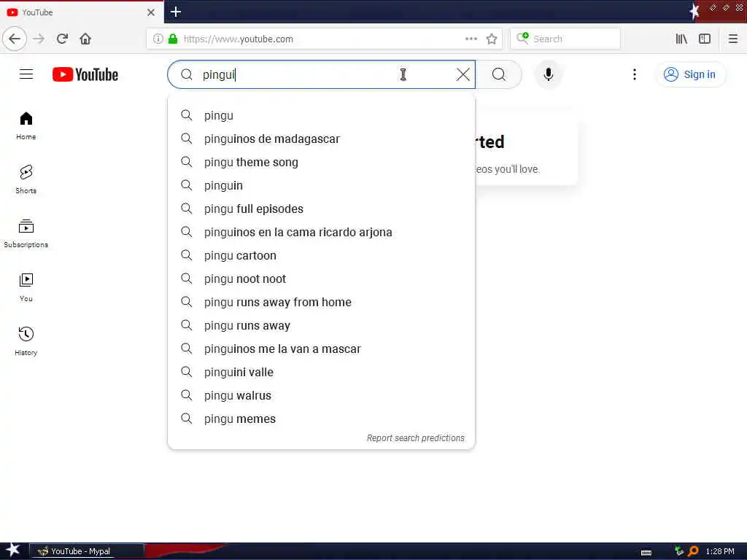Open page actions three-dot menu in address bar
747x560 pixels.
coord(471,39)
